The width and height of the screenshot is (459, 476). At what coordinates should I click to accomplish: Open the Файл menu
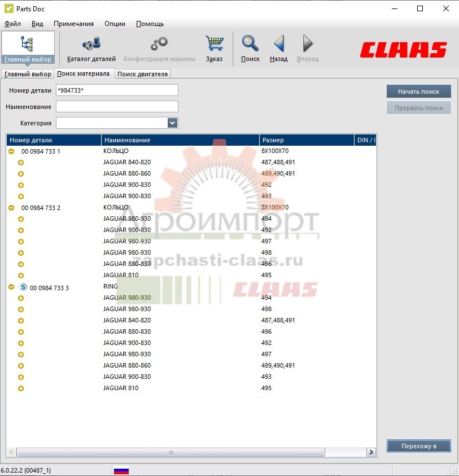(x=12, y=24)
